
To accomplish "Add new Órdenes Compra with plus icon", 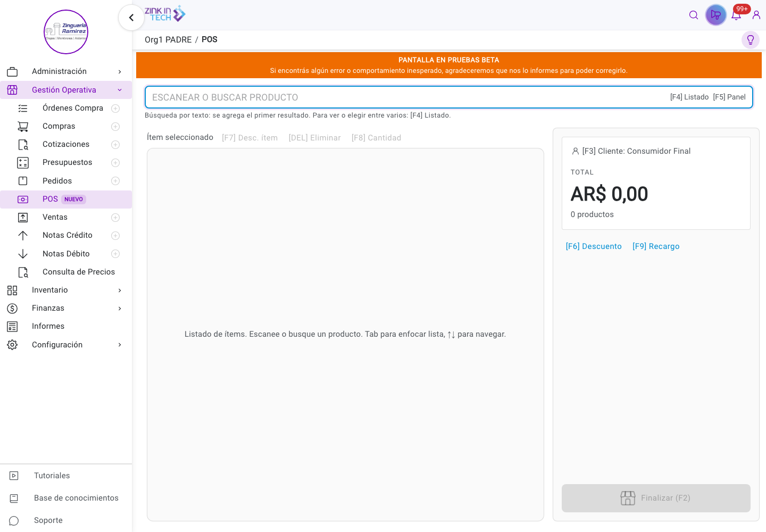I will [115, 109].
